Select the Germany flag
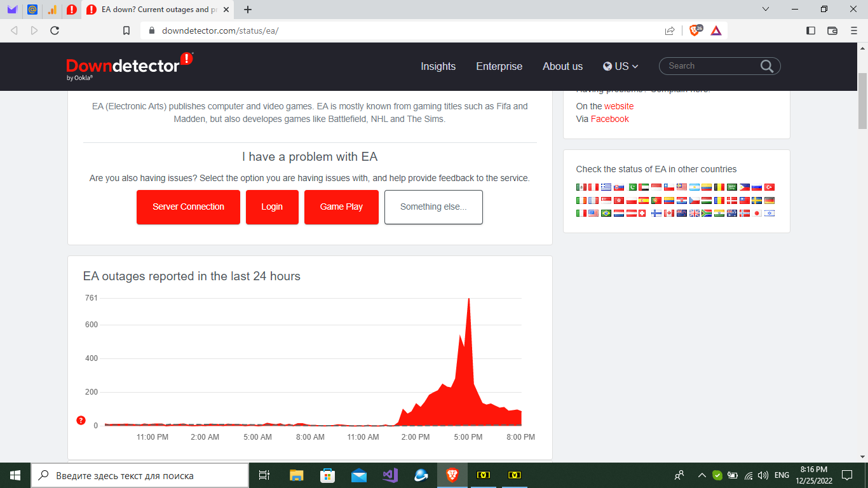 tap(770, 201)
